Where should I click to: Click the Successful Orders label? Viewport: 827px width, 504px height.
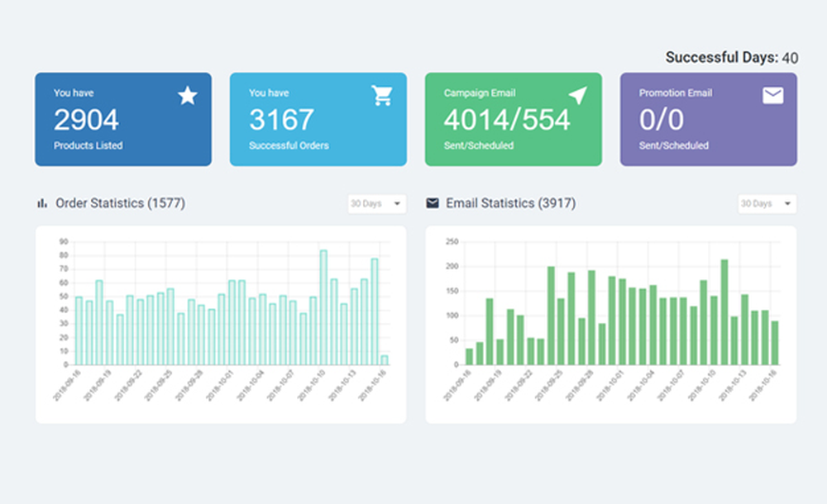click(x=289, y=145)
